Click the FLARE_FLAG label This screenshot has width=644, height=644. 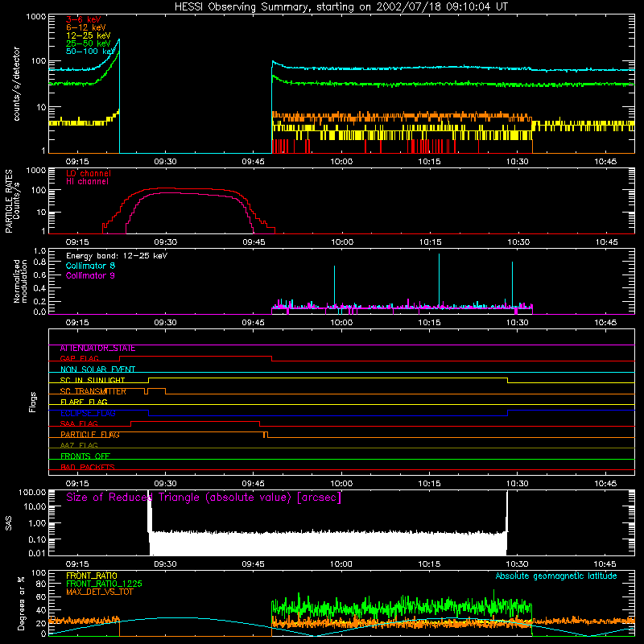[x=84, y=402]
